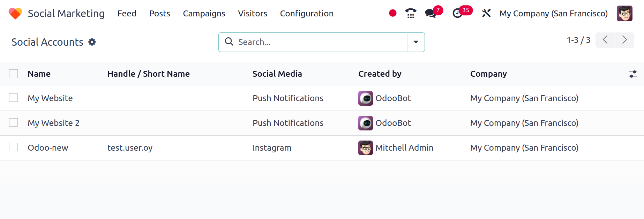644x219 pixels.
Task: Check the Odoo-new row checkbox
Action: [x=14, y=148]
